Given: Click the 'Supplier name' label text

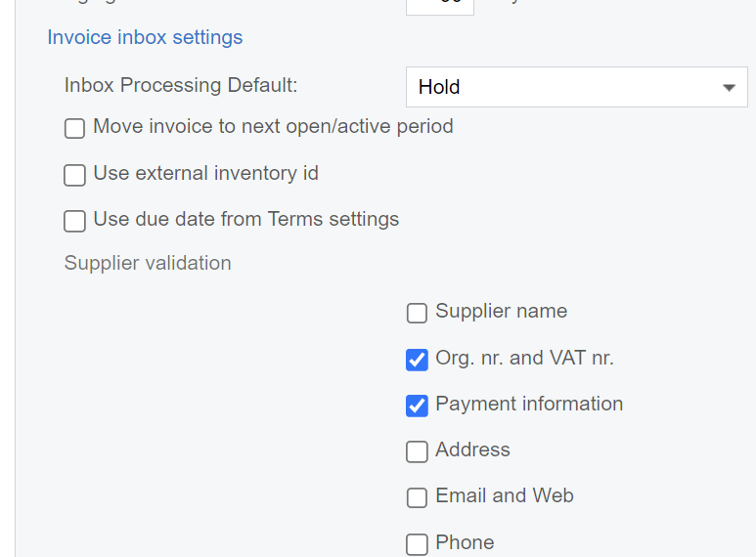Looking at the screenshot, I should coord(501,311).
